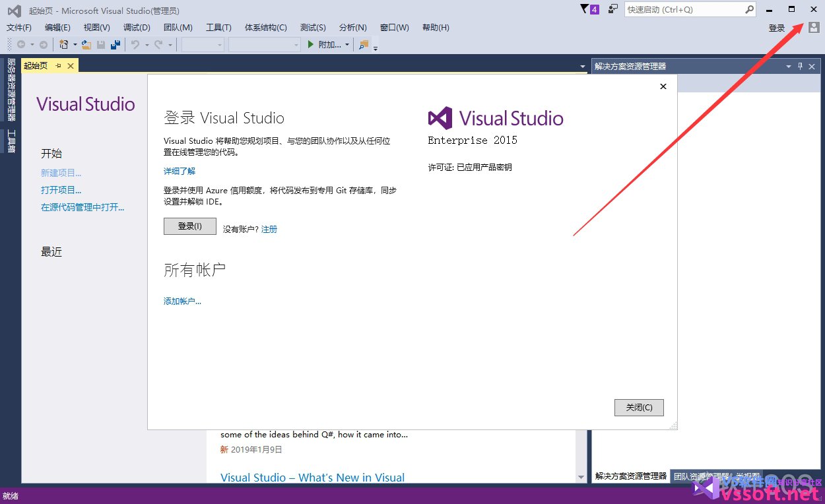
Task: Toggle auto-hide pin on 解决方案资源管理器 panel
Action: point(801,66)
